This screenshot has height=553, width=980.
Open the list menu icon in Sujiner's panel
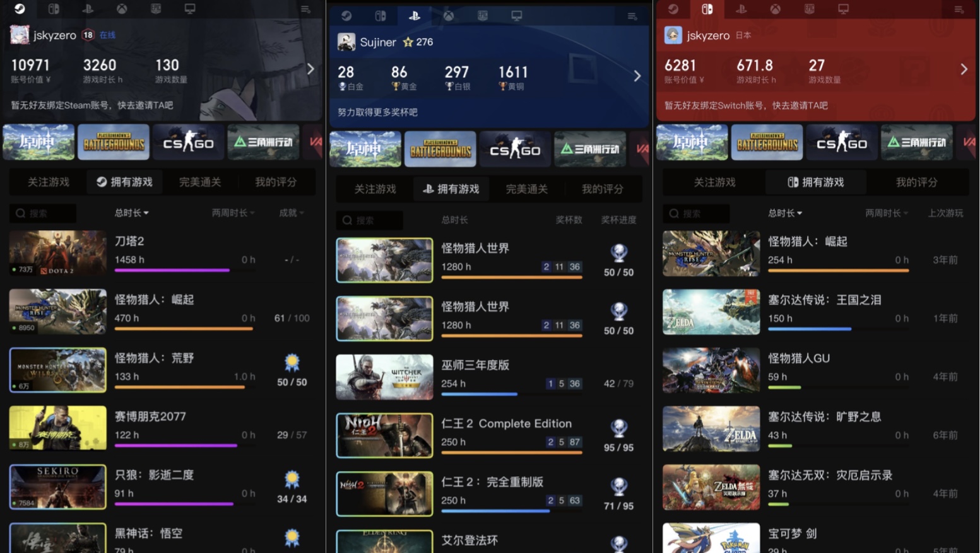point(632,16)
